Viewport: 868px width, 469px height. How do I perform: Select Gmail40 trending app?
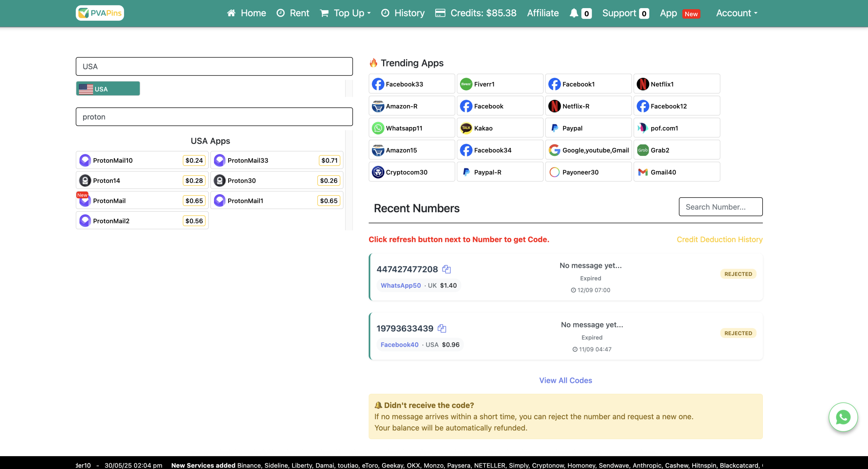click(x=676, y=172)
